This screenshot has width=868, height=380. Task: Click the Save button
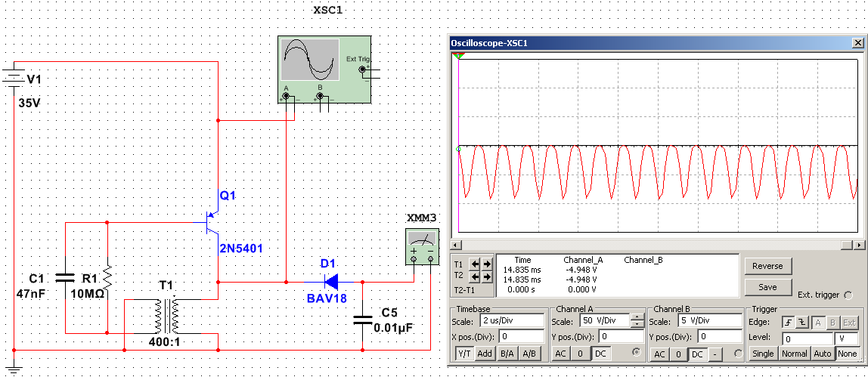(x=767, y=287)
